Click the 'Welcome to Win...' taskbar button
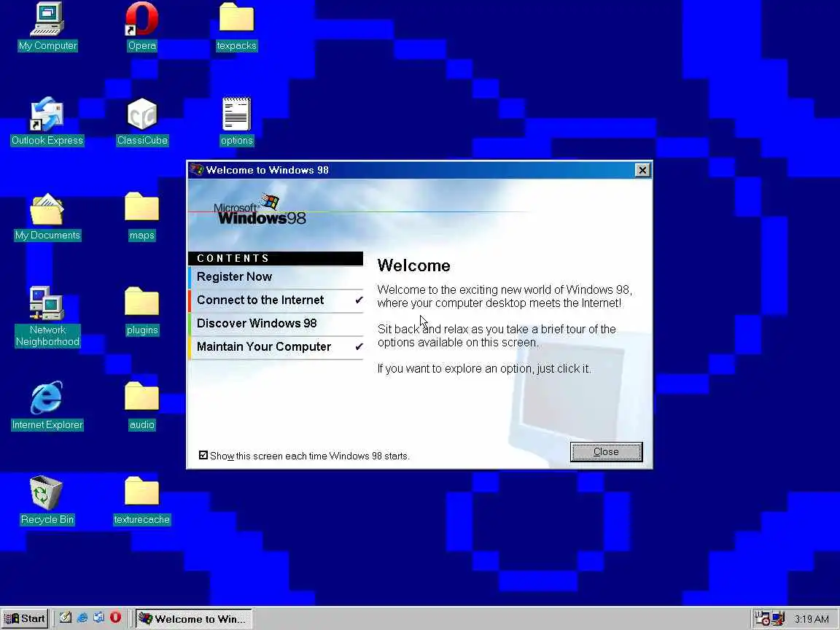The height and width of the screenshot is (630, 840). [193, 618]
